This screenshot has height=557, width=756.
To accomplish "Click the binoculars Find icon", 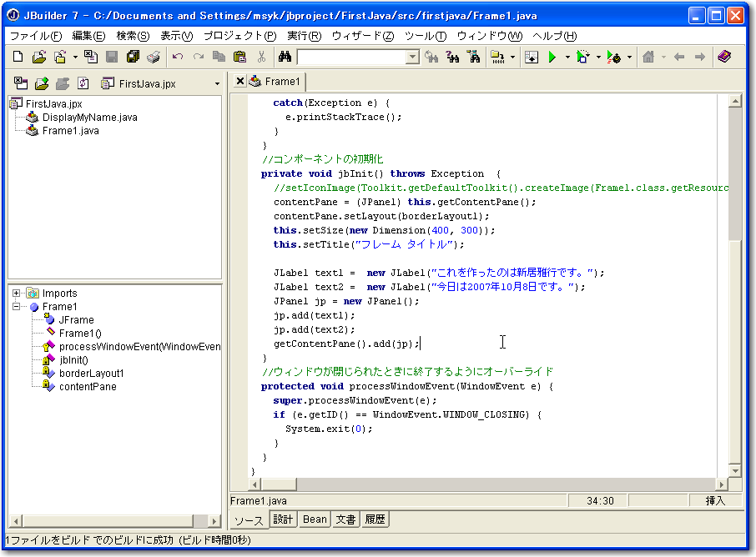I will [x=284, y=57].
